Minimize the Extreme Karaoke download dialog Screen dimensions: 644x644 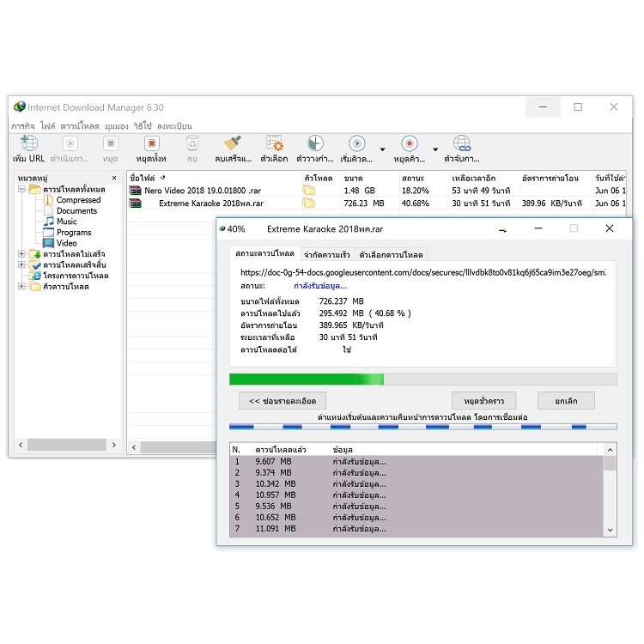pos(538,228)
